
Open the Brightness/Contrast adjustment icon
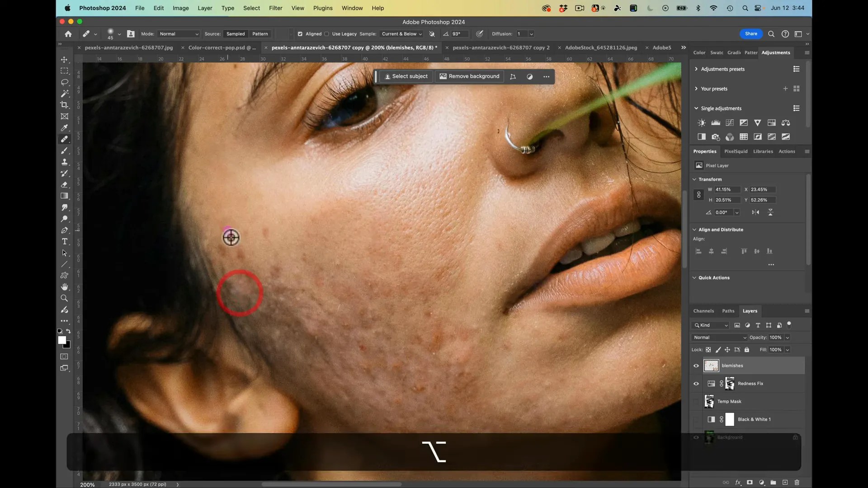point(702,122)
